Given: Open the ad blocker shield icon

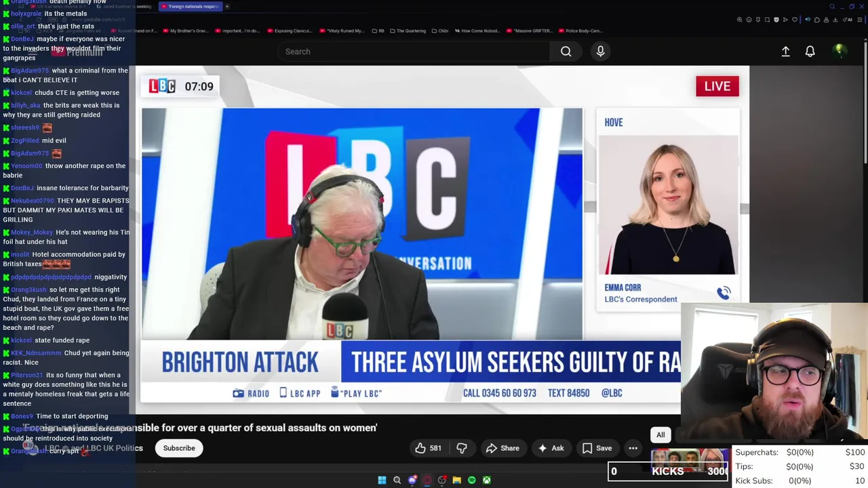Looking at the screenshot, I should (x=776, y=20).
